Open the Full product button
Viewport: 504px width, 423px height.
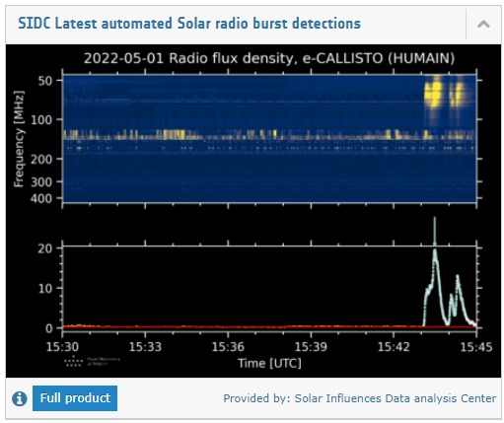tap(75, 398)
